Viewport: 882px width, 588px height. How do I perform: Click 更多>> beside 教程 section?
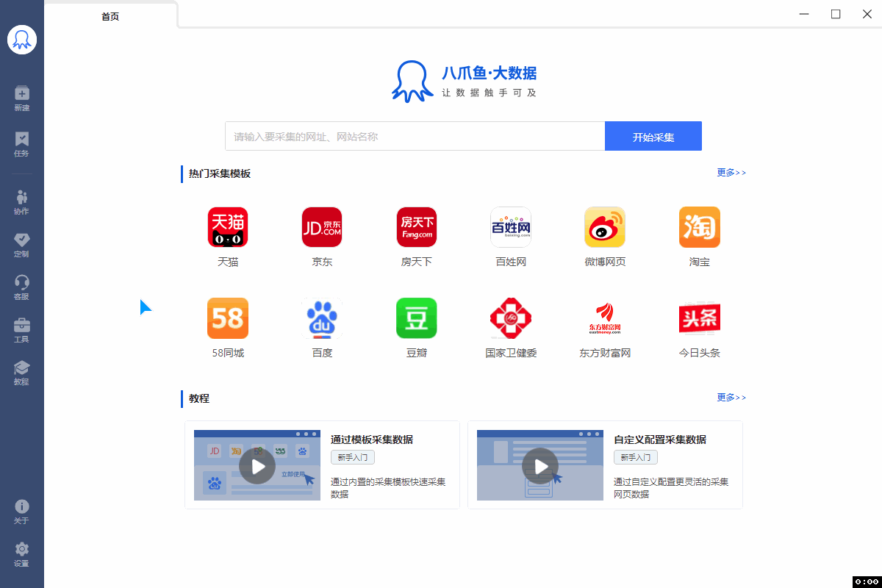(x=731, y=398)
